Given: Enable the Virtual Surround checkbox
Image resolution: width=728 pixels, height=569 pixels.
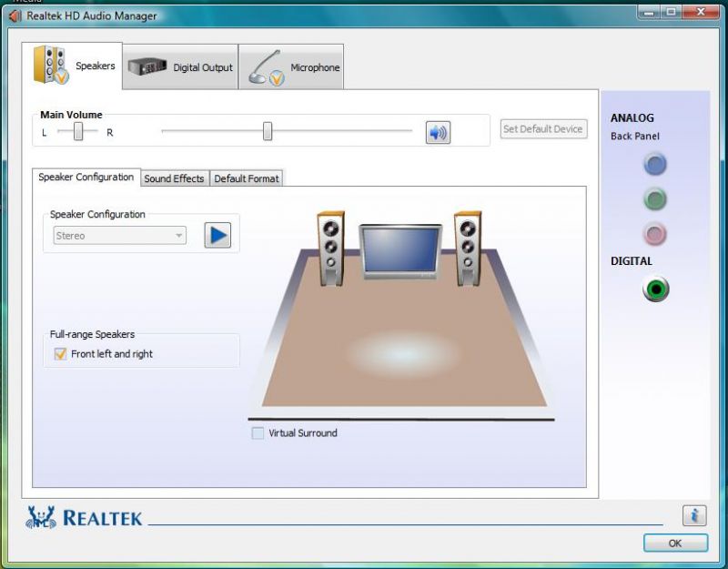Looking at the screenshot, I should click(x=258, y=433).
